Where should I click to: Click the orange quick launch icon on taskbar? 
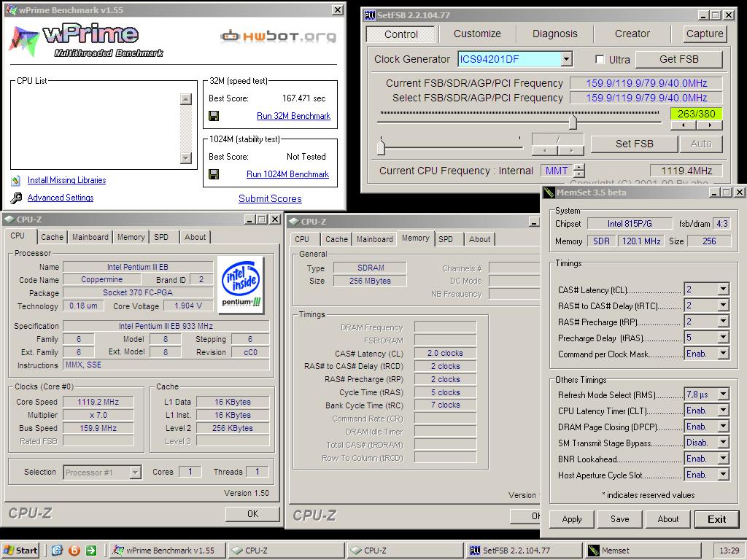(74, 551)
